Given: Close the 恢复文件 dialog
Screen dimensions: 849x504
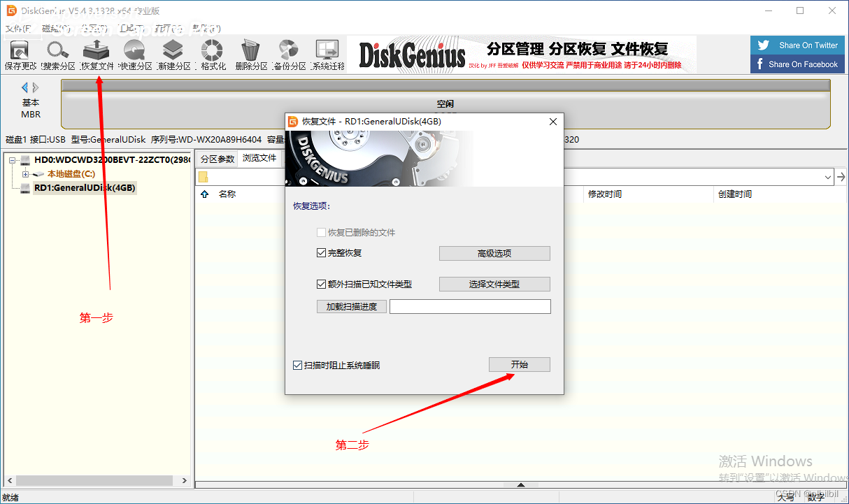Looking at the screenshot, I should (x=553, y=122).
